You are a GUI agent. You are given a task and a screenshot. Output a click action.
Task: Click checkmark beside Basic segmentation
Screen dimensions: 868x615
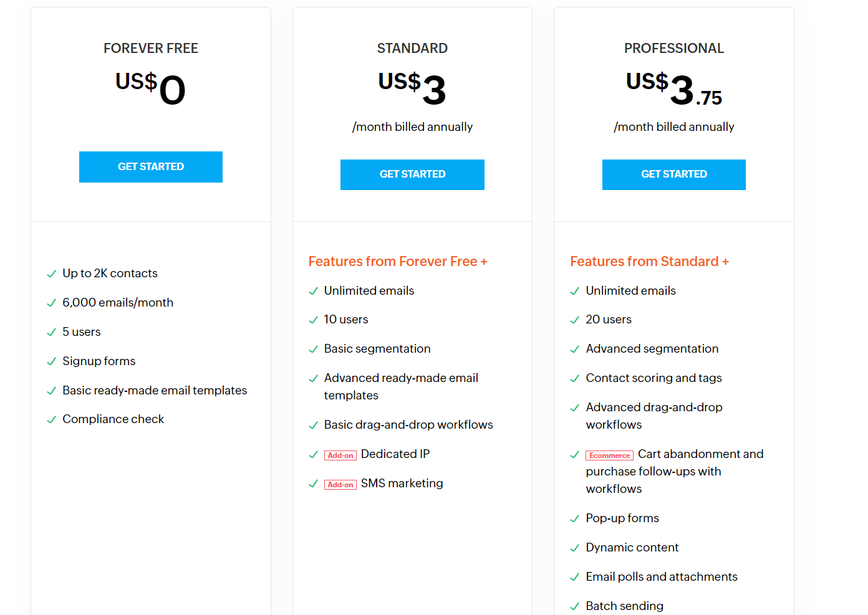[x=314, y=350]
